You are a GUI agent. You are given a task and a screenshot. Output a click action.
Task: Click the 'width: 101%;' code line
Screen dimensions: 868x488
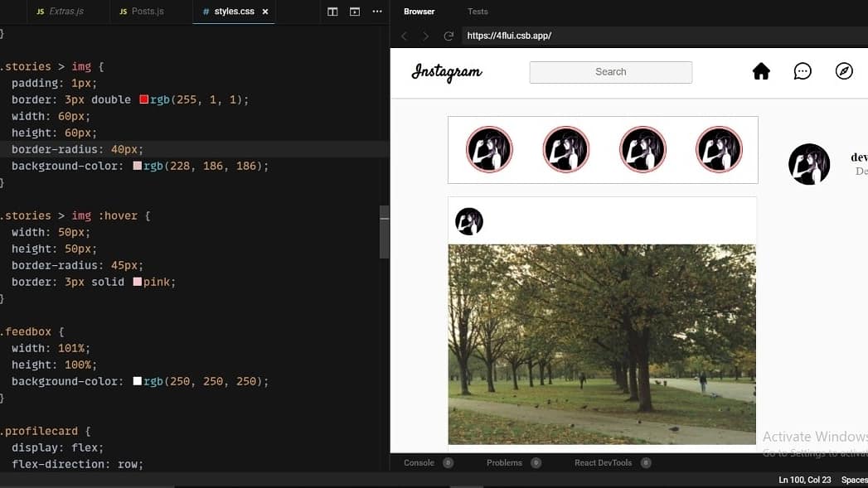(x=51, y=349)
